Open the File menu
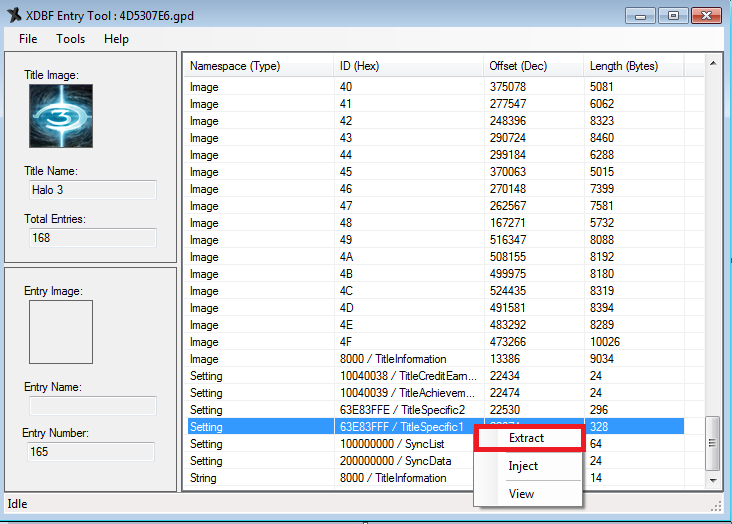The image size is (732, 524). pos(28,39)
